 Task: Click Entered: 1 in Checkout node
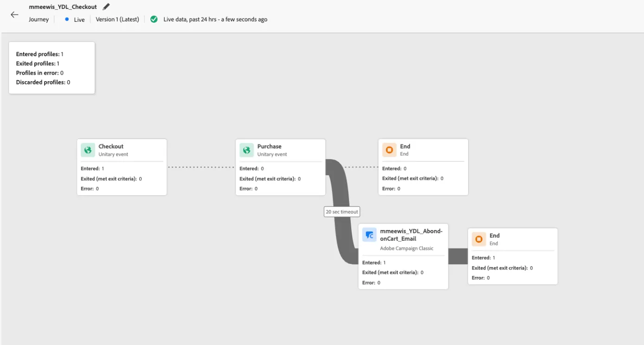(x=92, y=169)
